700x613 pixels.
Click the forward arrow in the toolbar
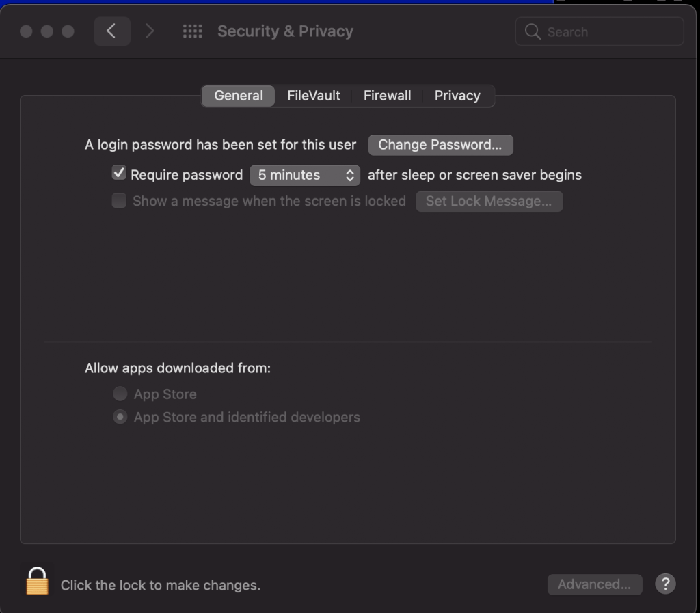tap(150, 31)
